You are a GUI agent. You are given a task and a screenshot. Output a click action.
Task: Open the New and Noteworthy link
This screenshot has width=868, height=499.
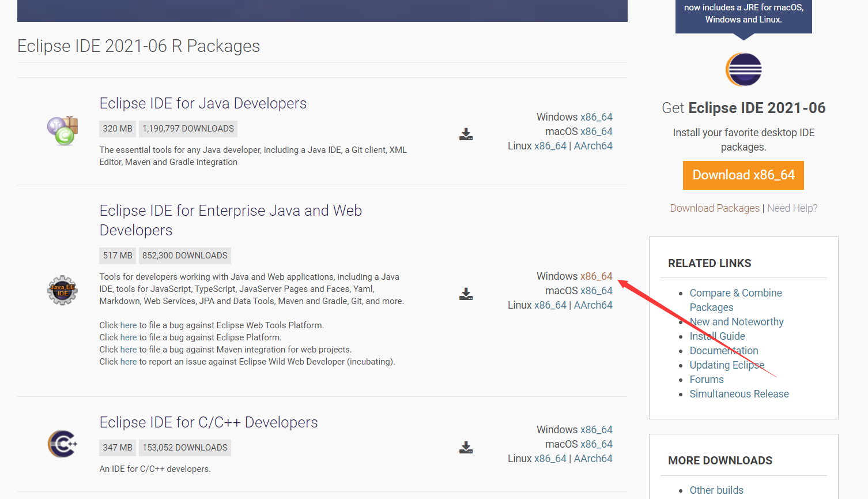coord(737,322)
